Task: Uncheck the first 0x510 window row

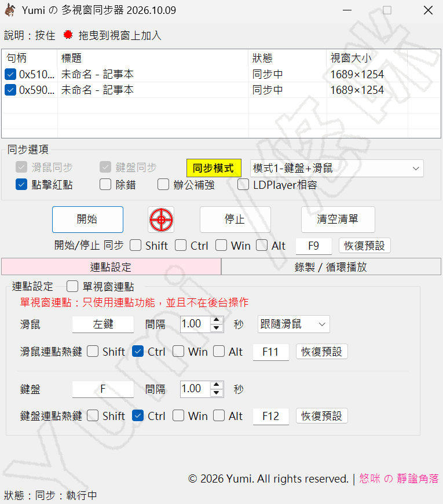Action: 10,75
